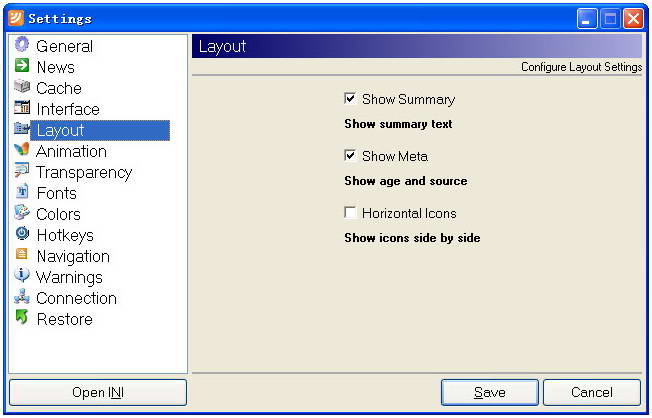Choose Hotkeys from the list
This screenshot has width=652, height=418.
(x=65, y=235)
